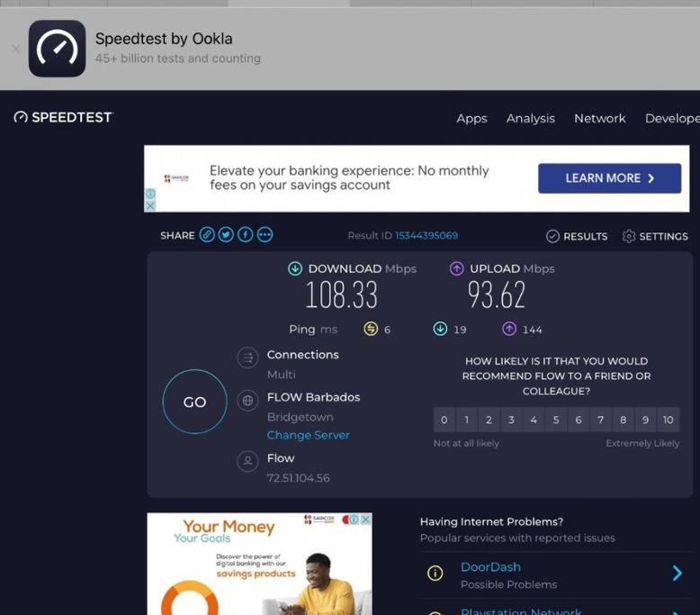Rate recommendation score 0

(x=444, y=420)
